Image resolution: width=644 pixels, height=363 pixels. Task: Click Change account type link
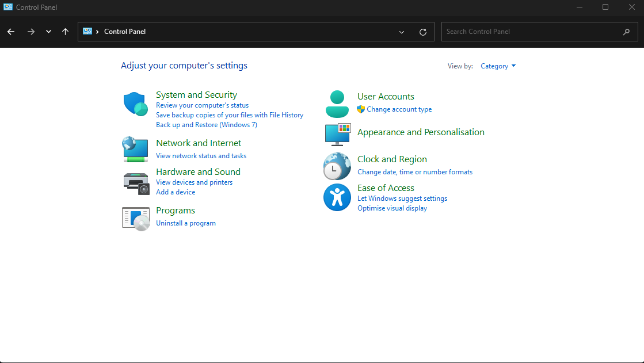coord(399,109)
